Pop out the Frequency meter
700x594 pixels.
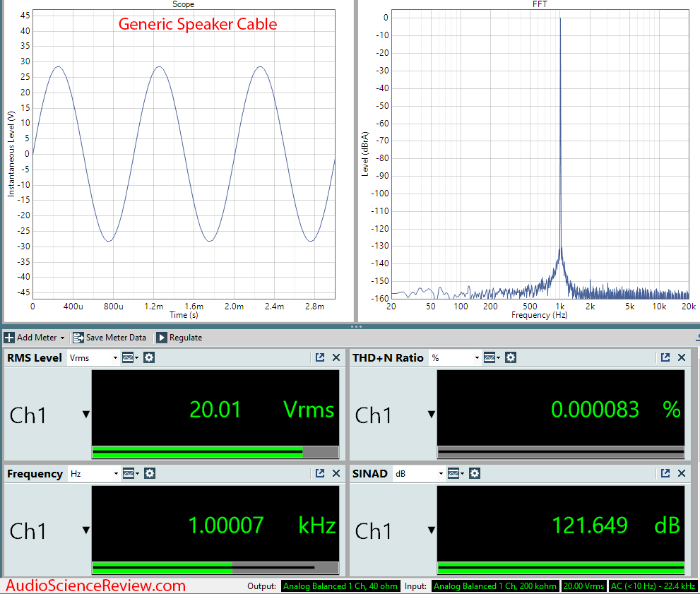(320, 473)
